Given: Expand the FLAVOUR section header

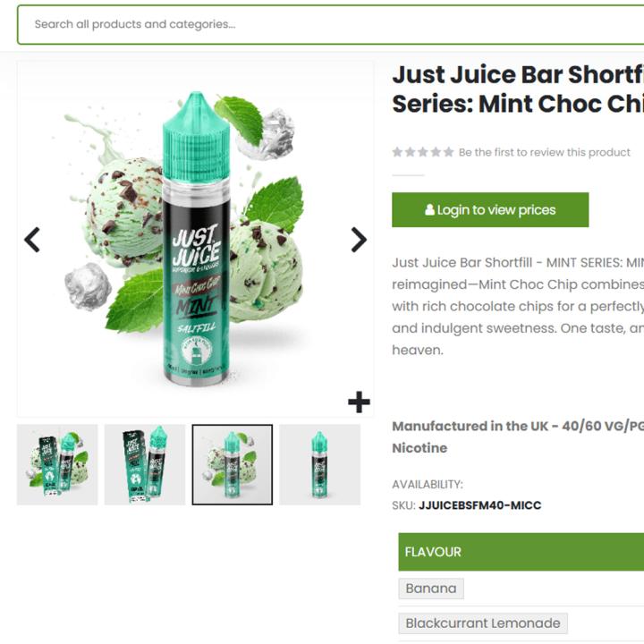Looking at the screenshot, I should [x=521, y=552].
